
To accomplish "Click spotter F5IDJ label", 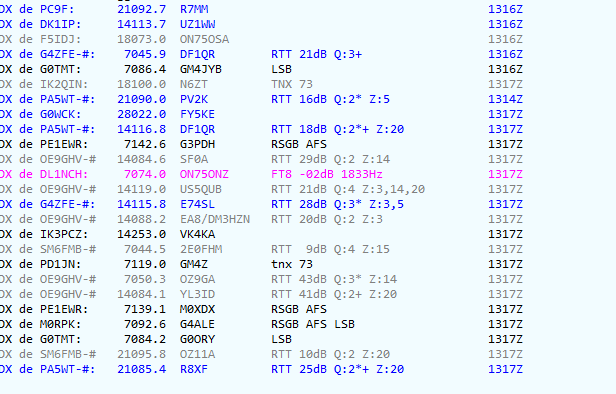I will pyautogui.click(x=60, y=39).
